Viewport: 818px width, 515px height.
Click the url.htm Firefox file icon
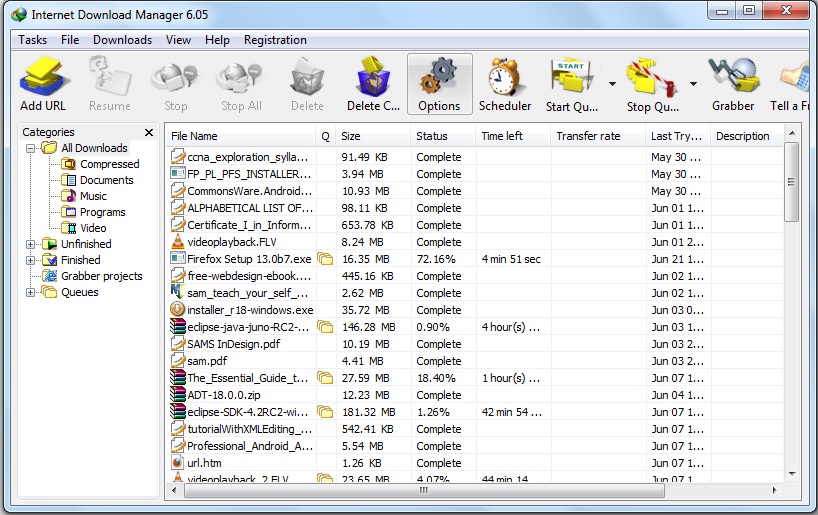[178, 462]
